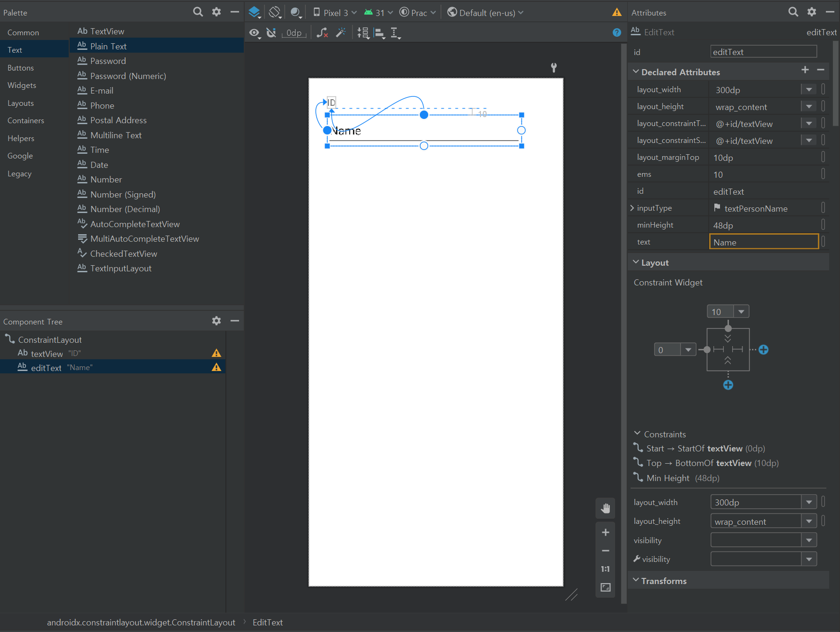This screenshot has height=632, width=840.
Task: Click the warning triangle in designer toolbar
Action: coord(616,12)
